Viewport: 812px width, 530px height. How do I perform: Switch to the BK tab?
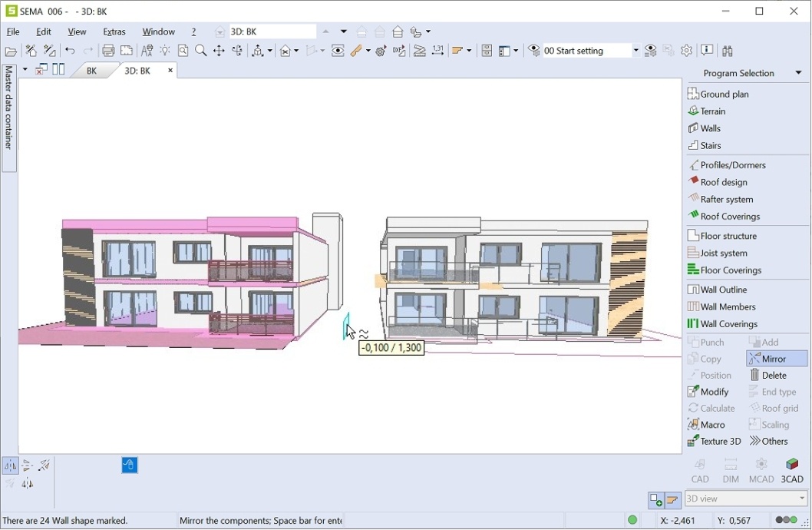pos(91,71)
